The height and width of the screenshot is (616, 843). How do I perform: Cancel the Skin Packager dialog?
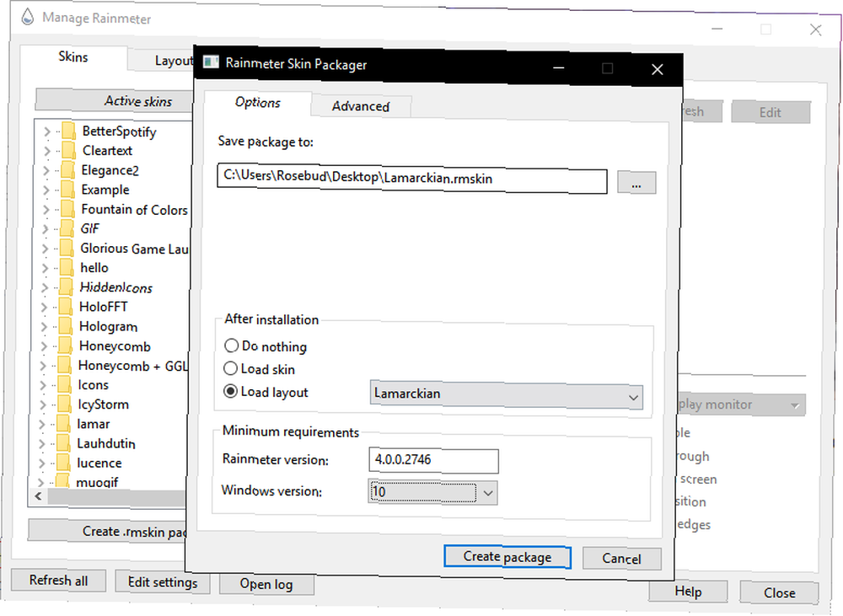pyautogui.click(x=621, y=559)
